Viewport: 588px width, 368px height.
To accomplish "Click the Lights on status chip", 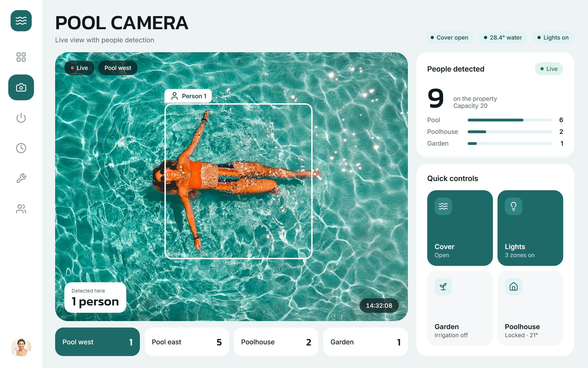I will click(553, 37).
